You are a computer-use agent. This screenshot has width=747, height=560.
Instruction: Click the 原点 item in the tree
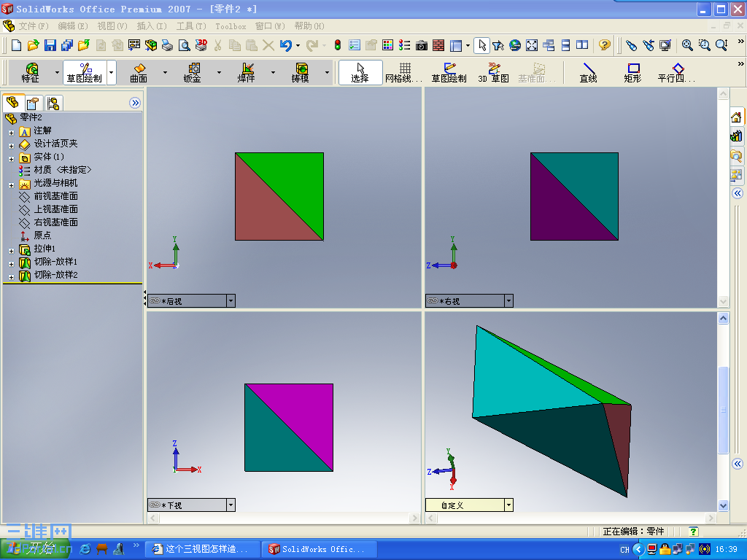[x=42, y=236]
